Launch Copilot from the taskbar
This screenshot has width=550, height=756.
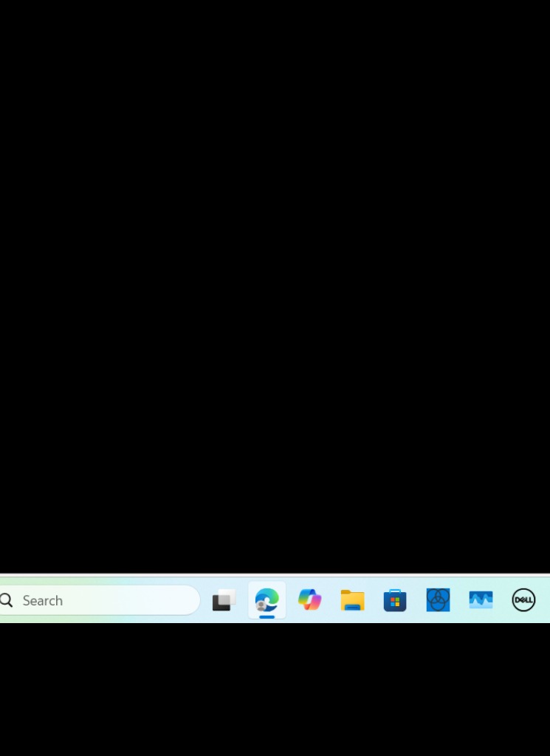[x=309, y=600]
